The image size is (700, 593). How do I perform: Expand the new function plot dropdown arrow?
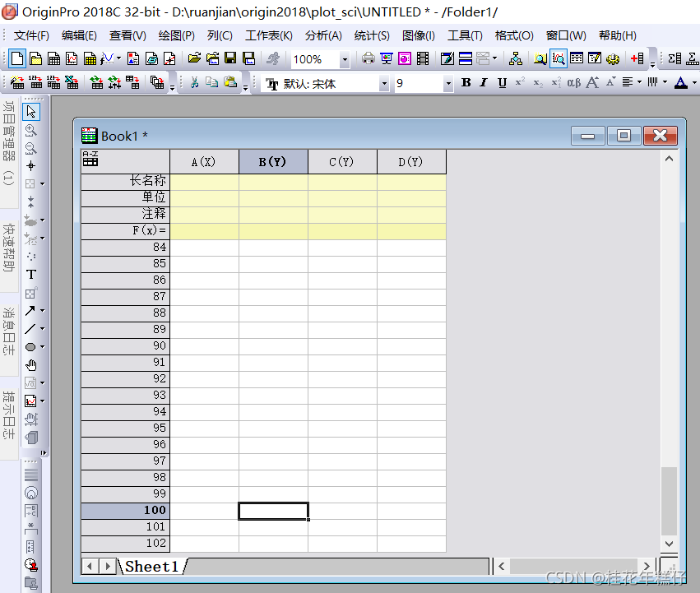[x=118, y=58]
